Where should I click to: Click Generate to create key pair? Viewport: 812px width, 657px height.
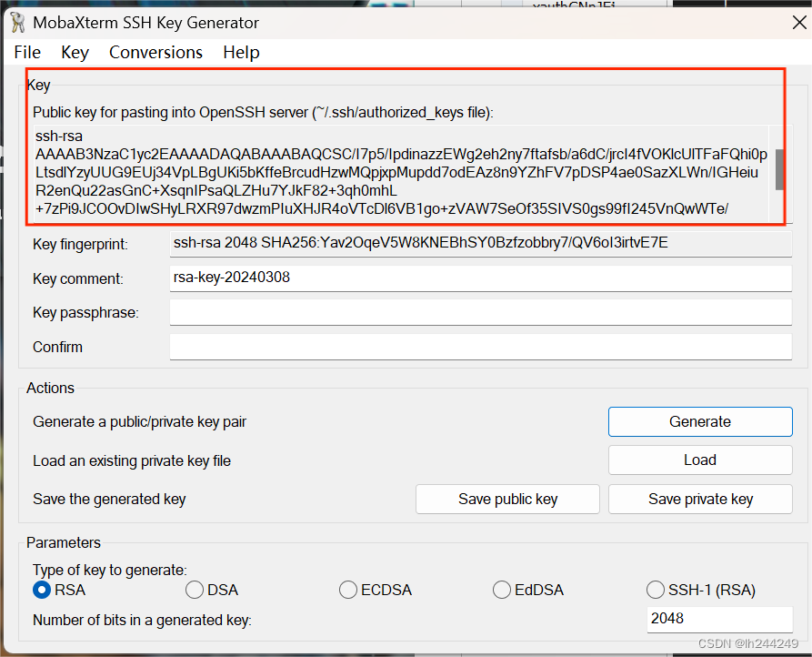pyautogui.click(x=700, y=421)
